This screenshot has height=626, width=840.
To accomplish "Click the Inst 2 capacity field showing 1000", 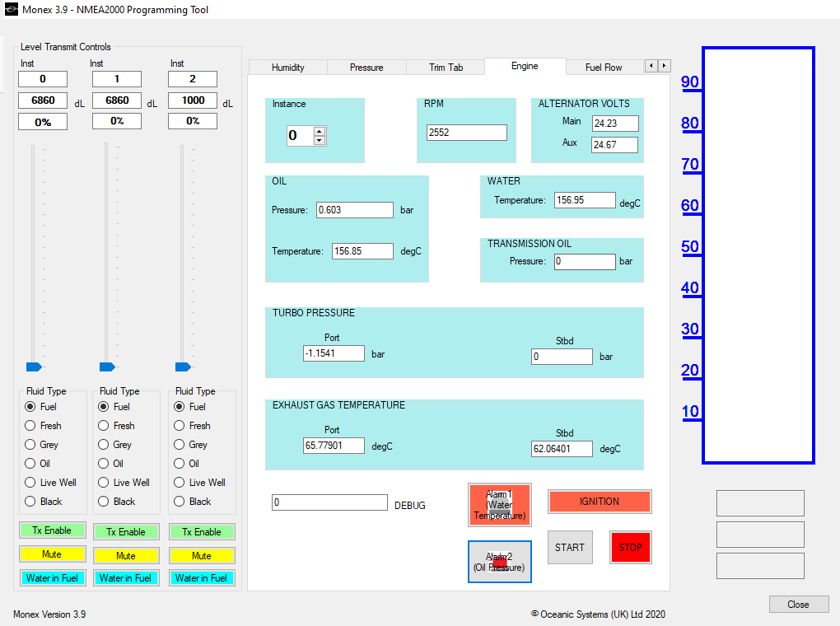I will [x=193, y=100].
